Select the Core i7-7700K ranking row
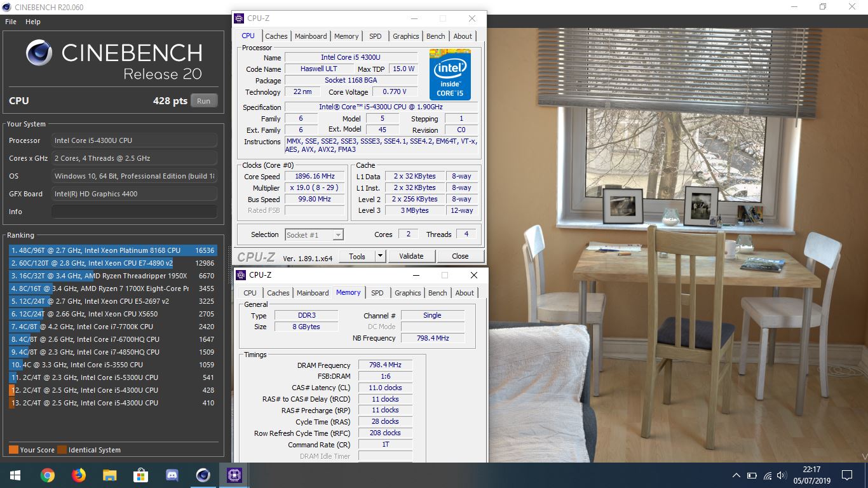 (x=113, y=327)
